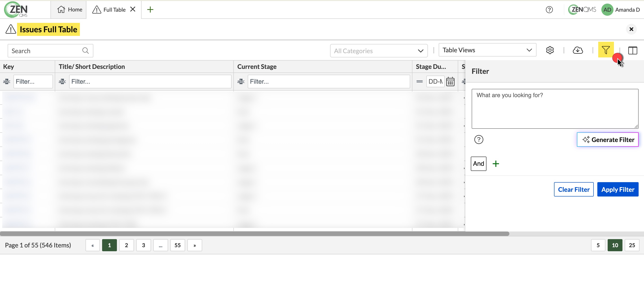This screenshot has height=297, width=644.
Task: Click the Issues warning triangle icon
Action: click(x=11, y=29)
